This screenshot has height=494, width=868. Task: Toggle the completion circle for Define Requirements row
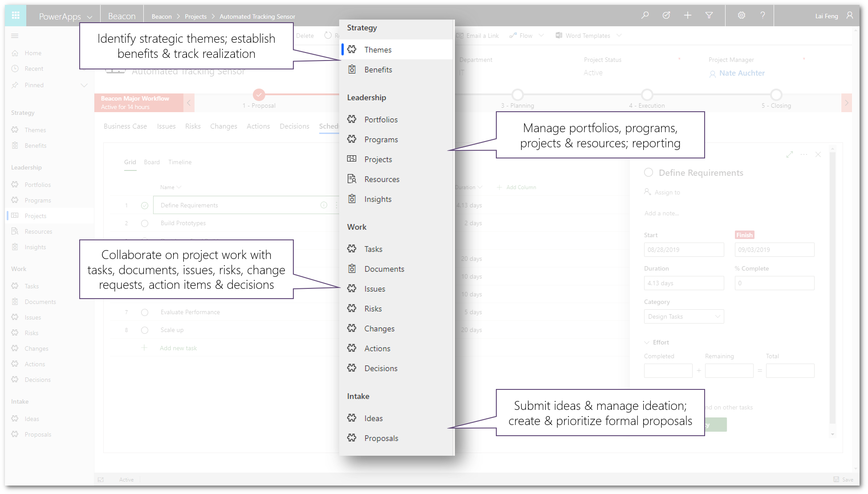point(145,206)
